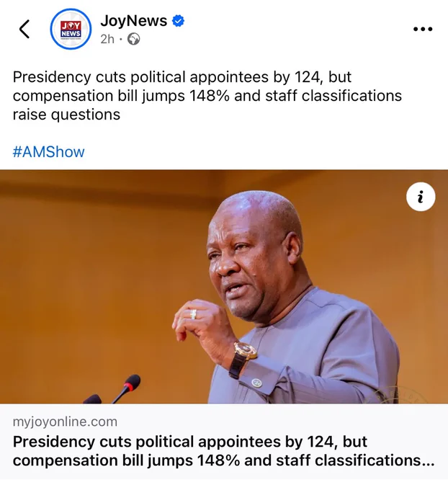Open the three-dot more options menu
This screenshot has width=448, height=490.
click(x=423, y=29)
